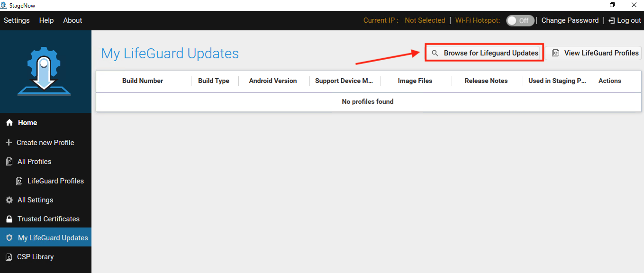Sort by Build Number column header

pos(143,81)
